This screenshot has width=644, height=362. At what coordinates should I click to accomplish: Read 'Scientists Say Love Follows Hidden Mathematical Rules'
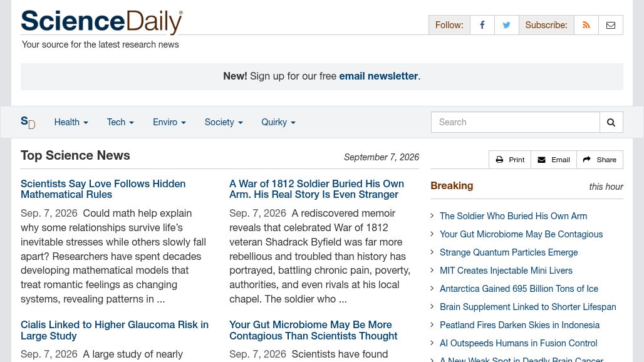pyautogui.click(x=103, y=189)
